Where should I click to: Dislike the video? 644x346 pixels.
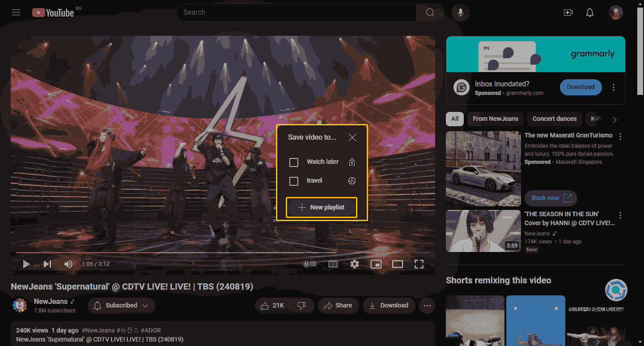coord(302,305)
